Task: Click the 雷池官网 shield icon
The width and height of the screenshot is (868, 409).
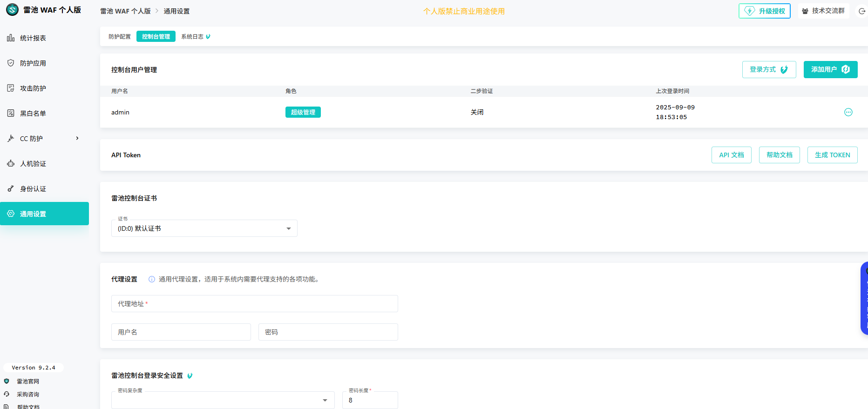Action: point(7,381)
